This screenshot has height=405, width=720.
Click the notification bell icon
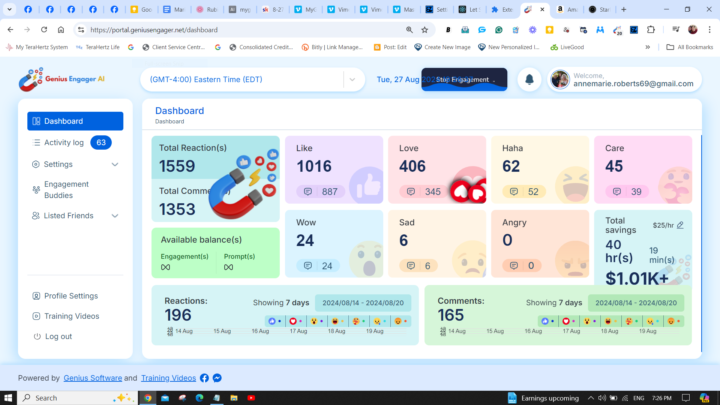(528, 79)
